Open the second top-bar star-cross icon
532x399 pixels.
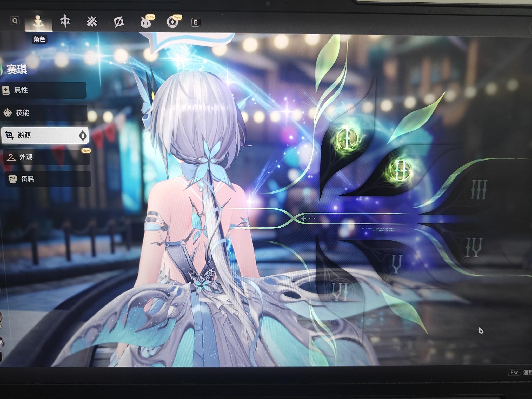[65, 21]
